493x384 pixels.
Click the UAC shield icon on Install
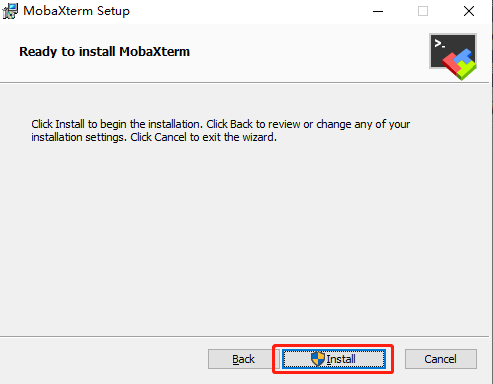[x=318, y=359]
